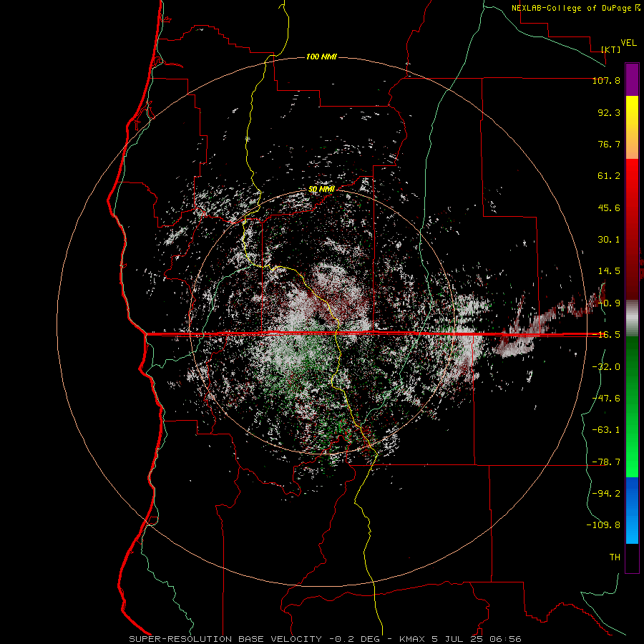Click the -63.1 legend value
The image size is (644, 644).
click(x=606, y=430)
